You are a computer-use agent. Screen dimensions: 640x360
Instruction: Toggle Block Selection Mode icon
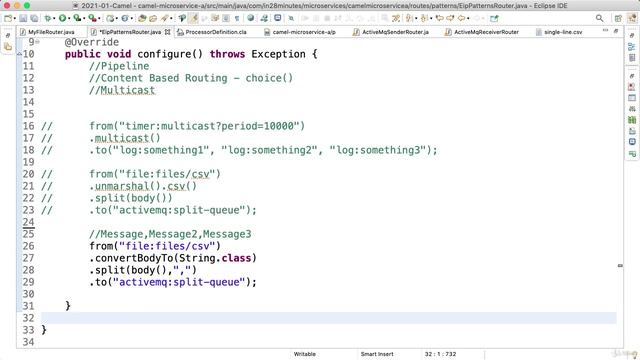(x=225, y=18)
